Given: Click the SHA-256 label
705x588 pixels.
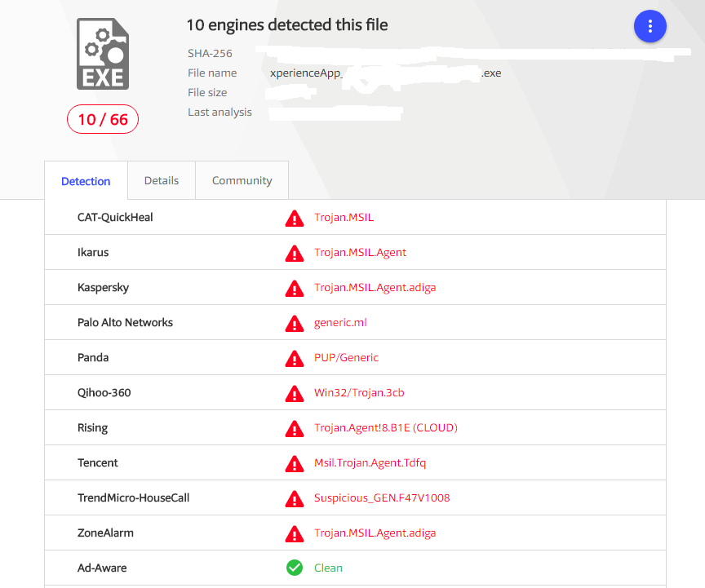Looking at the screenshot, I should [x=210, y=53].
